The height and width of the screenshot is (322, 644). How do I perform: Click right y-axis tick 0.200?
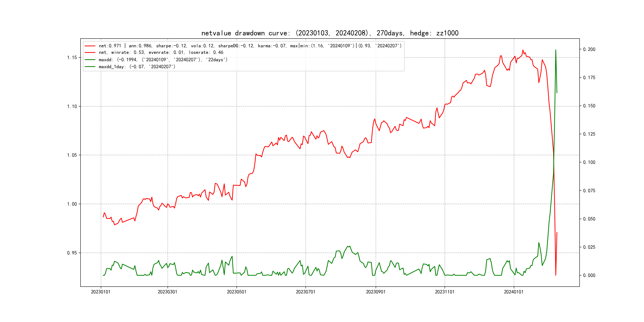[589, 49]
